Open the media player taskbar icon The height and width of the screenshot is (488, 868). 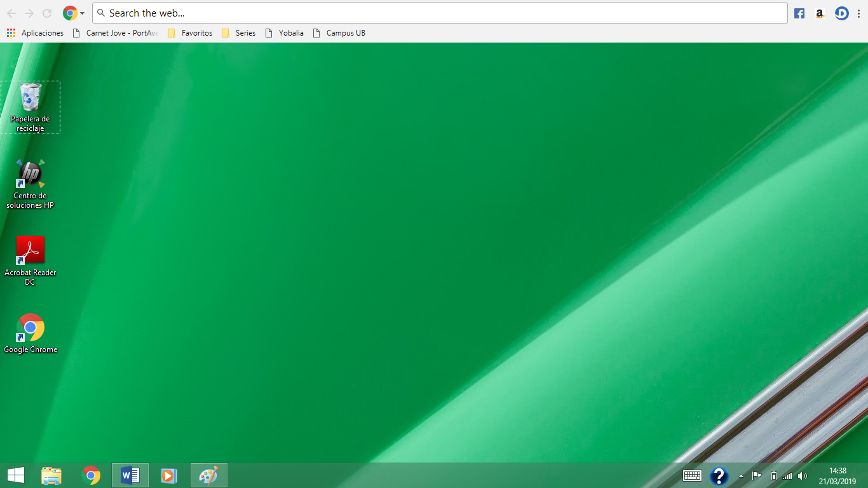168,475
